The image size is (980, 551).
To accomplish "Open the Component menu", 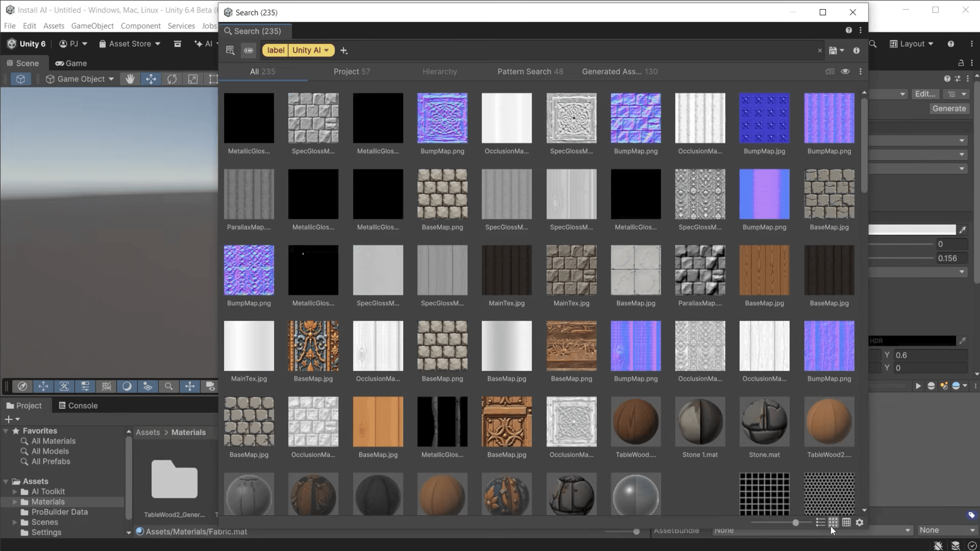I will point(140,26).
